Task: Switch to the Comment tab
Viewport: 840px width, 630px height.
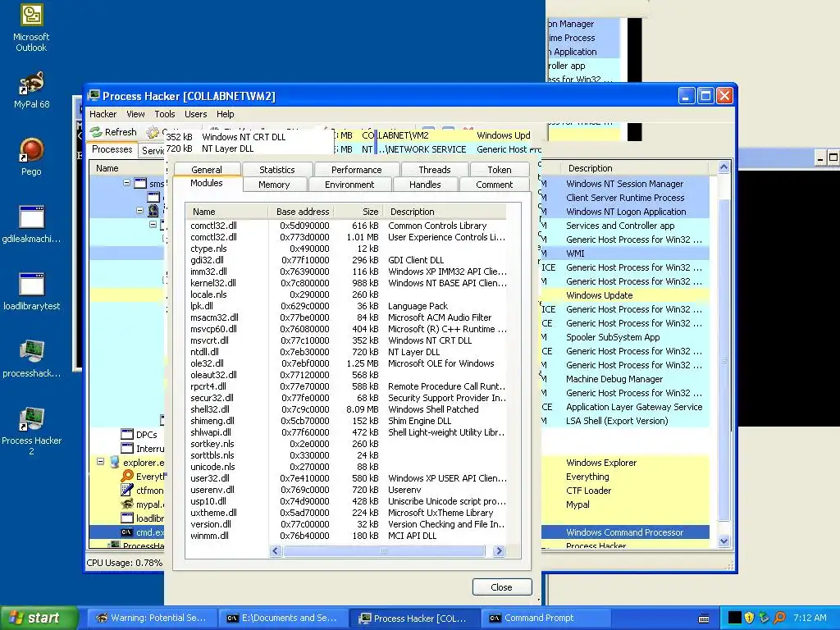Action: tap(494, 185)
